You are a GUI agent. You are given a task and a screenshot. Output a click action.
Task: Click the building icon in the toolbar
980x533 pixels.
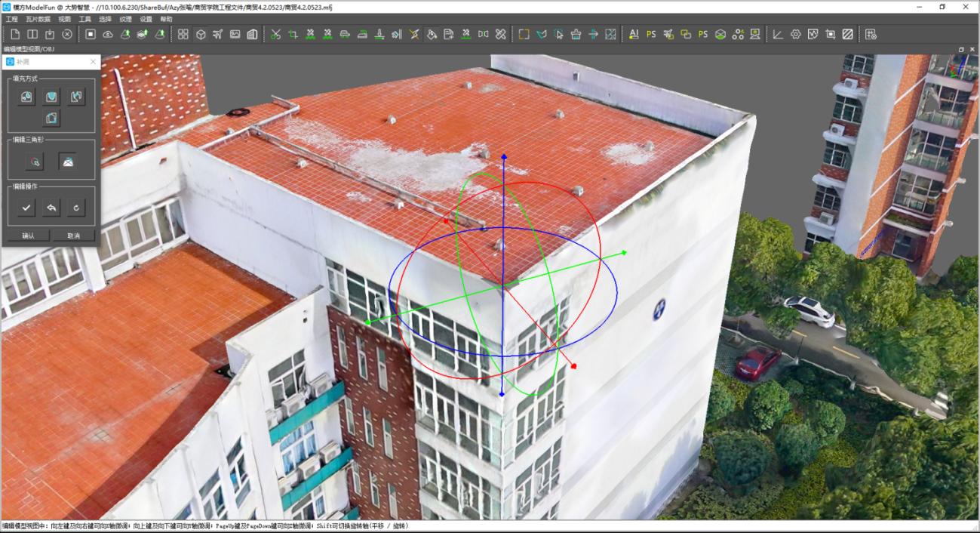pyautogui.click(x=252, y=34)
